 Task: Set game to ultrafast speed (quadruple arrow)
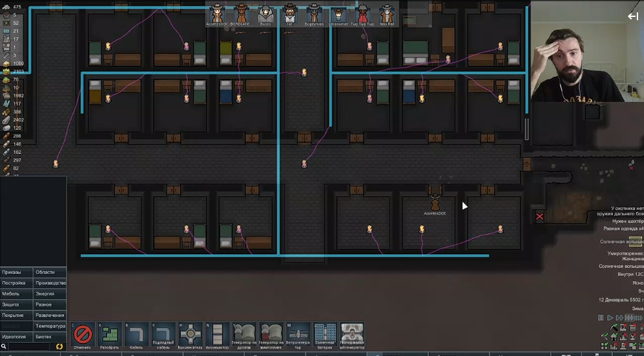(639, 318)
